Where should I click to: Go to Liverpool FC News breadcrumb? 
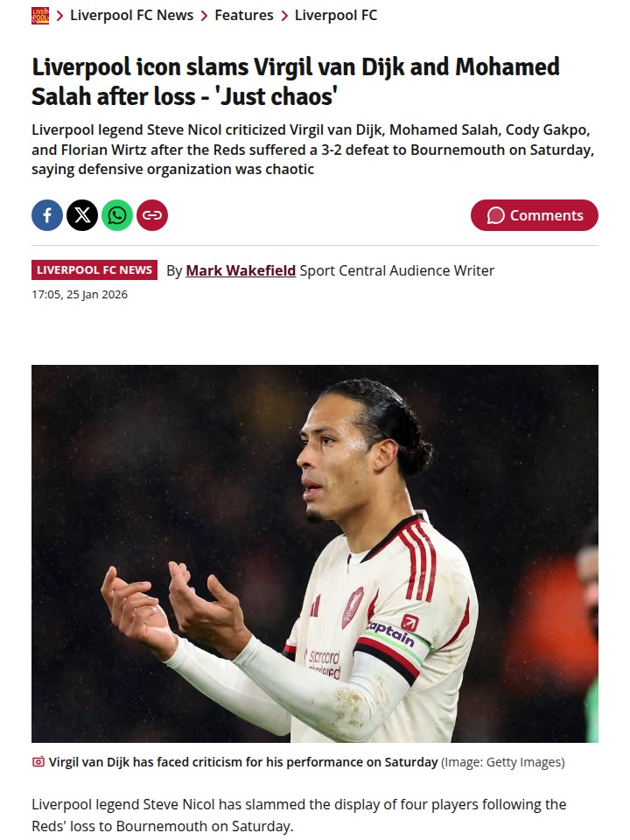[x=132, y=15]
